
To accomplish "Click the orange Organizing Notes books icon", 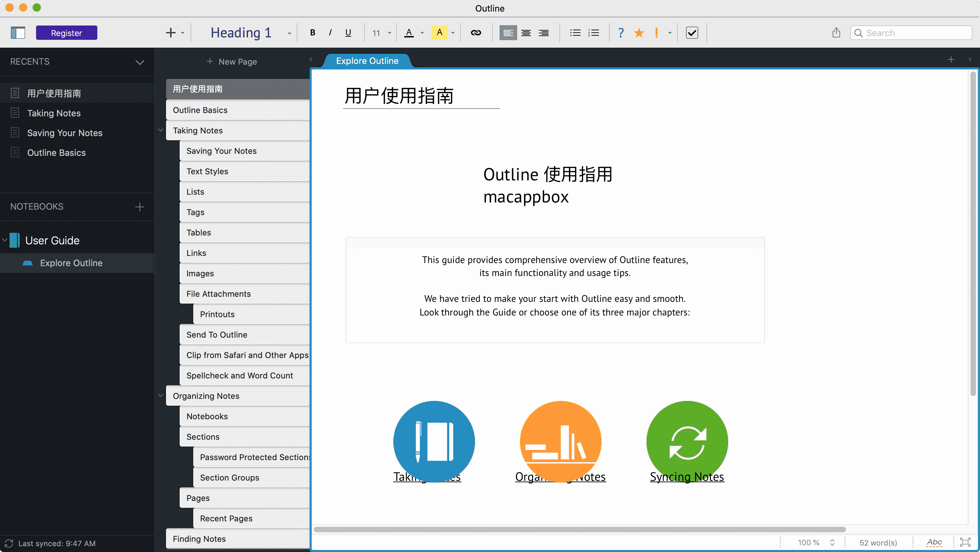I will [x=560, y=441].
